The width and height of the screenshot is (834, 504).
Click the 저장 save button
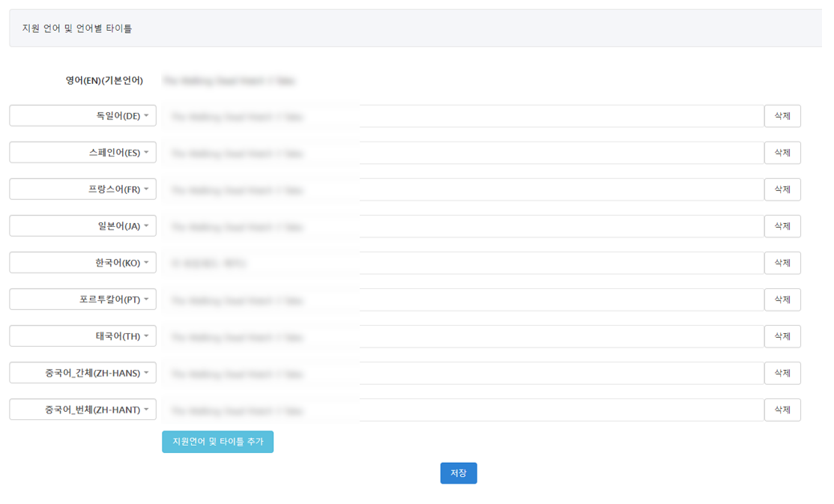click(x=459, y=473)
